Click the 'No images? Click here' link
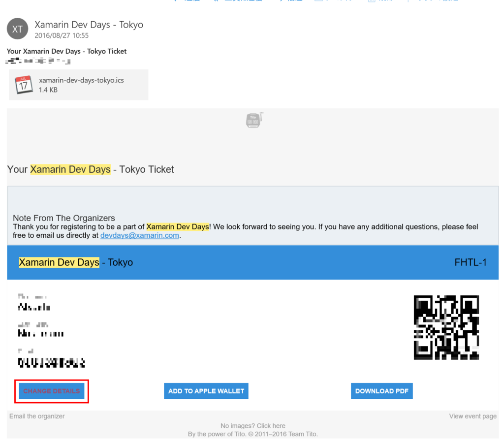Image resolution: width=504 pixels, height=447 pixels. (x=253, y=426)
